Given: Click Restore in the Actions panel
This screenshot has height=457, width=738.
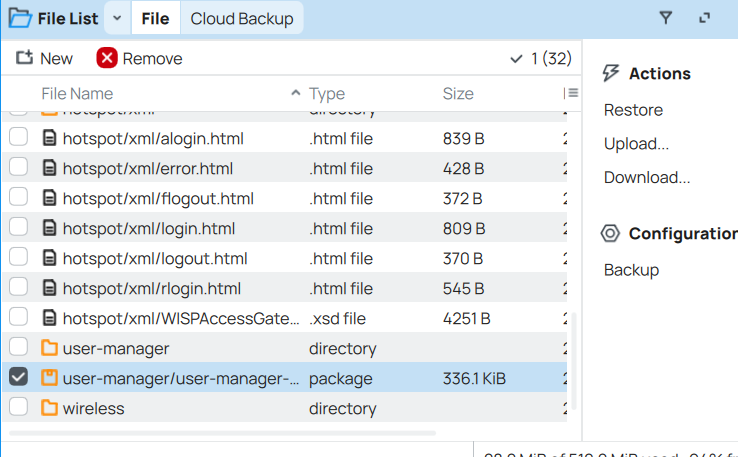Looking at the screenshot, I should [633, 110].
